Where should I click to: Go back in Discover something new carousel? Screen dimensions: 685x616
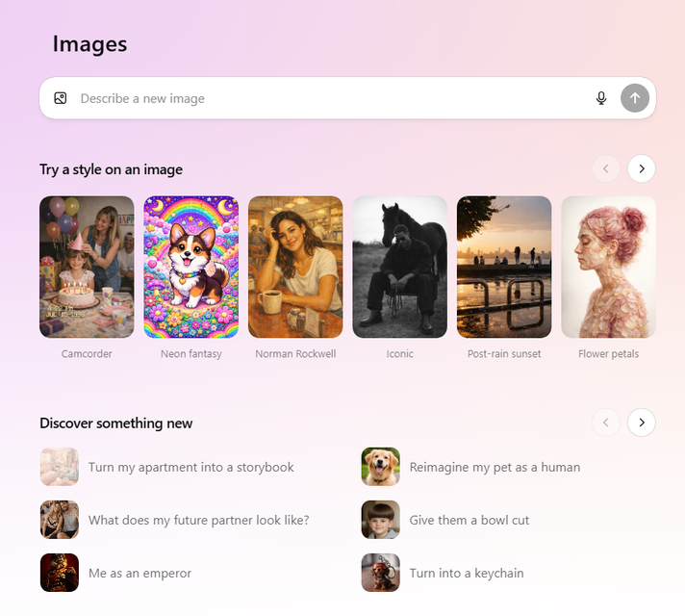(606, 423)
